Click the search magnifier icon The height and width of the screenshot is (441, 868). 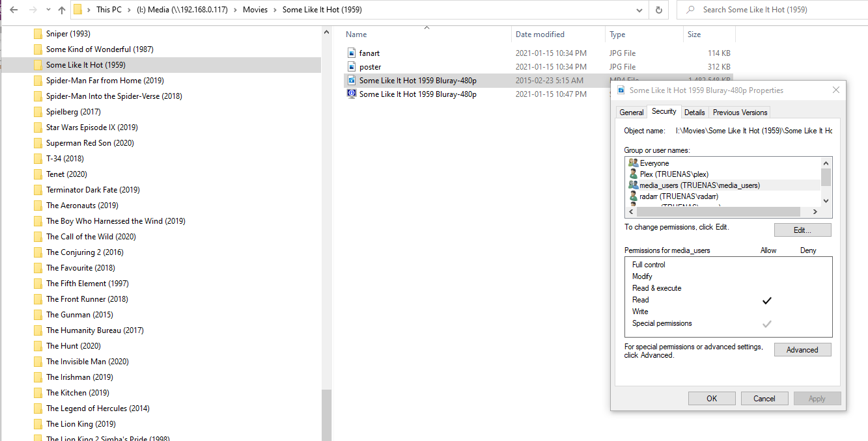[x=689, y=10]
